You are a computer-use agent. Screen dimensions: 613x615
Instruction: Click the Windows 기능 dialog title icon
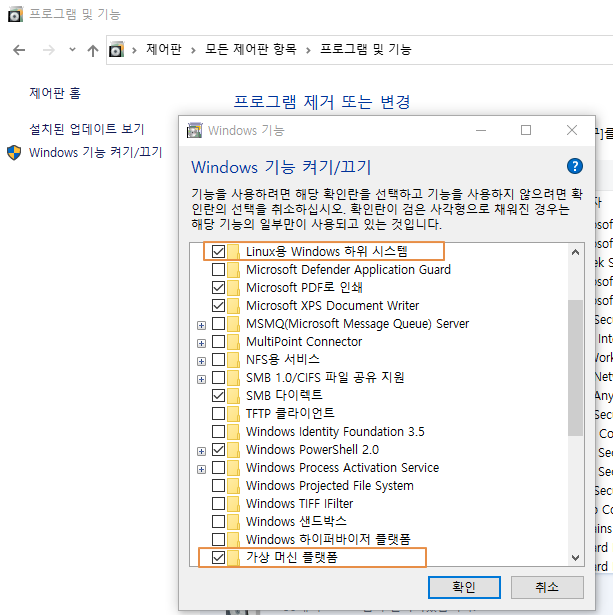click(x=195, y=130)
